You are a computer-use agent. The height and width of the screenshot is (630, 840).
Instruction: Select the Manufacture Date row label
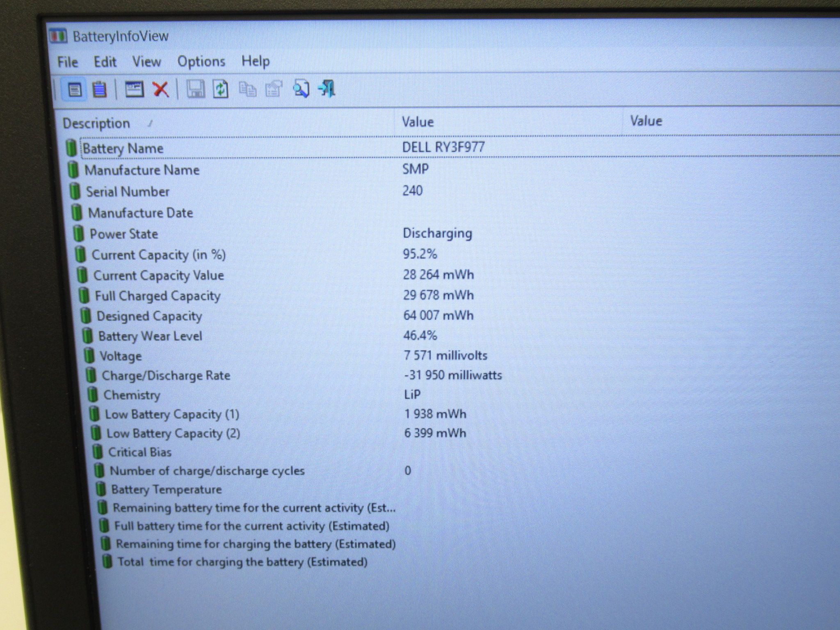(x=141, y=213)
